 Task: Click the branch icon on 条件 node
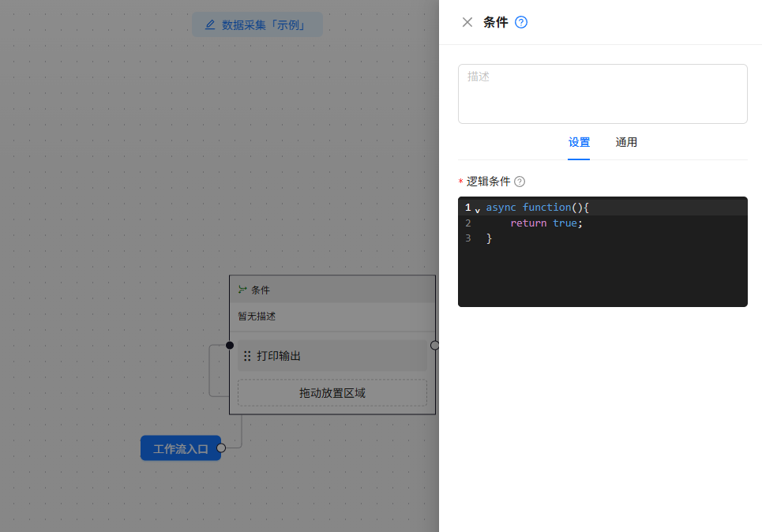point(242,290)
